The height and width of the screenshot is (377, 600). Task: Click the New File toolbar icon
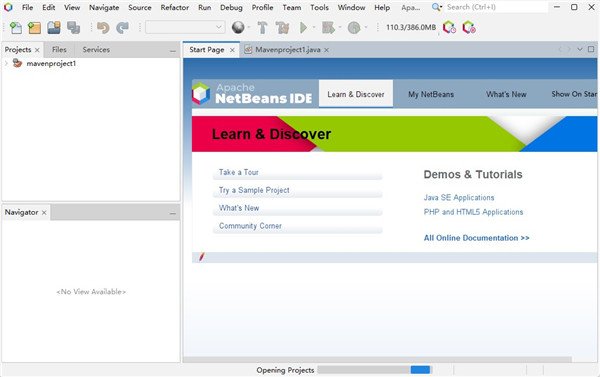(x=16, y=28)
